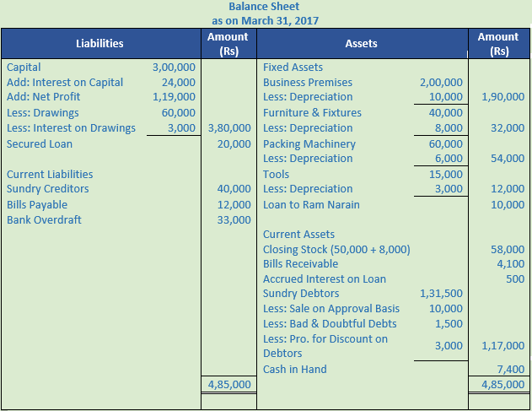
Task: Click 'Less: Interest on Drawings' label
Action: coord(71,128)
